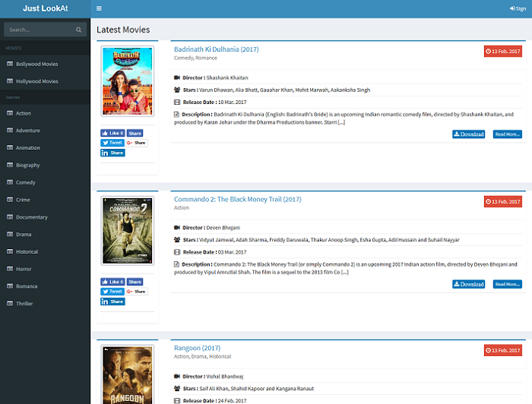
Task: Like Badrinath Ki Dulhania on Facebook
Action: (x=112, y=133)
